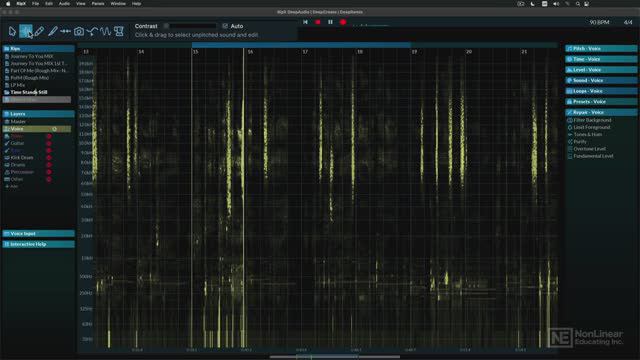Choose Tones & Hum repair option
This screenshot has width=640, height=360.
(587, 134)
